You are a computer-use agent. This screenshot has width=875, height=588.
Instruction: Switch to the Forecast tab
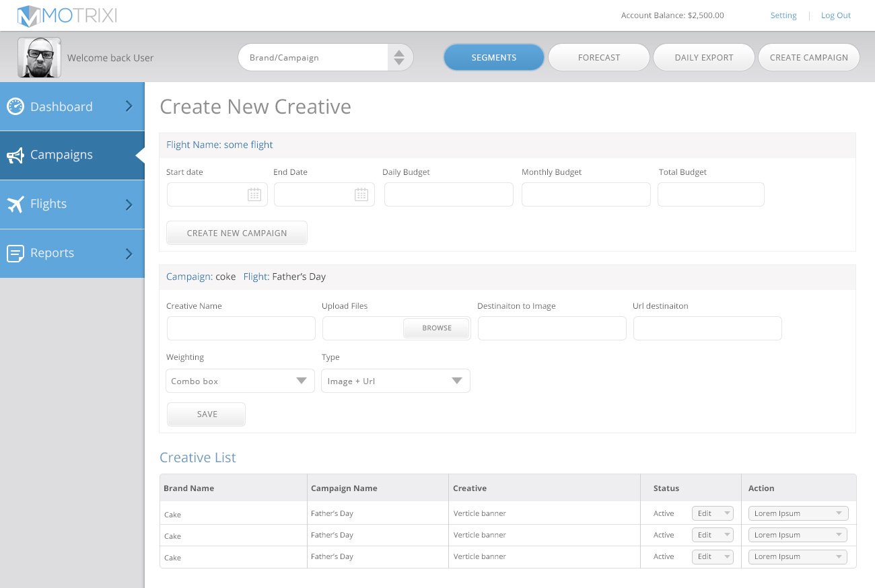[x=599, y=57]
